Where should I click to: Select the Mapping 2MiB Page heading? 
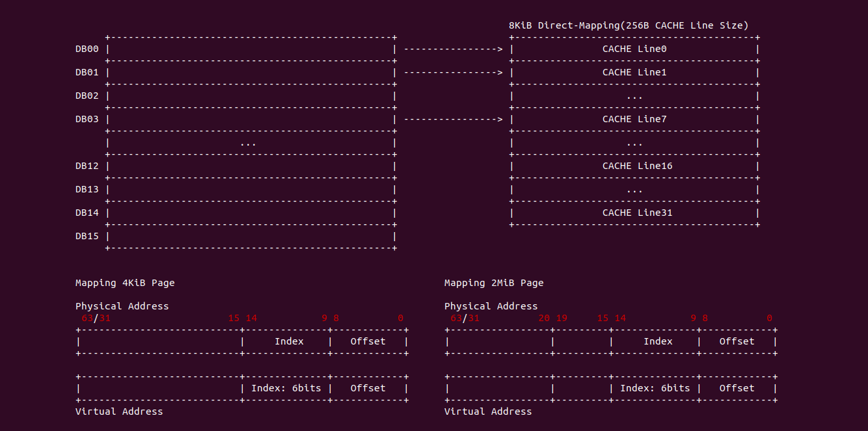click(494, 283)
